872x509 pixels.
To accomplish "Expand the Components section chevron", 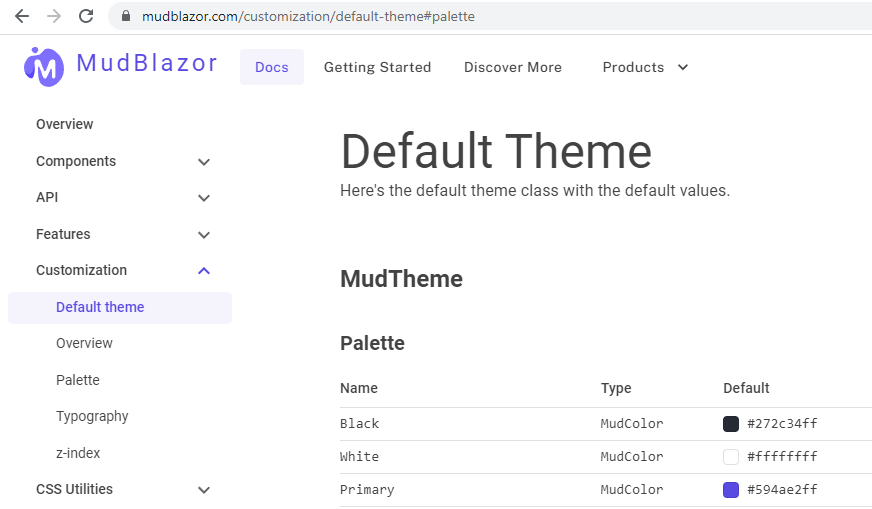I will [x=204, y=162].
